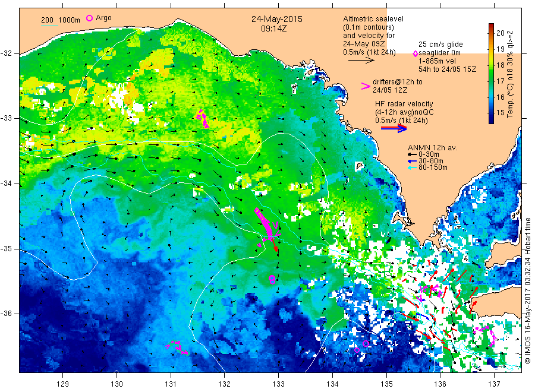This screenshot has height=392, width=535.
Task: Click the magenta drifter track near 131°E, -36.5
Action: pos(177,347)
